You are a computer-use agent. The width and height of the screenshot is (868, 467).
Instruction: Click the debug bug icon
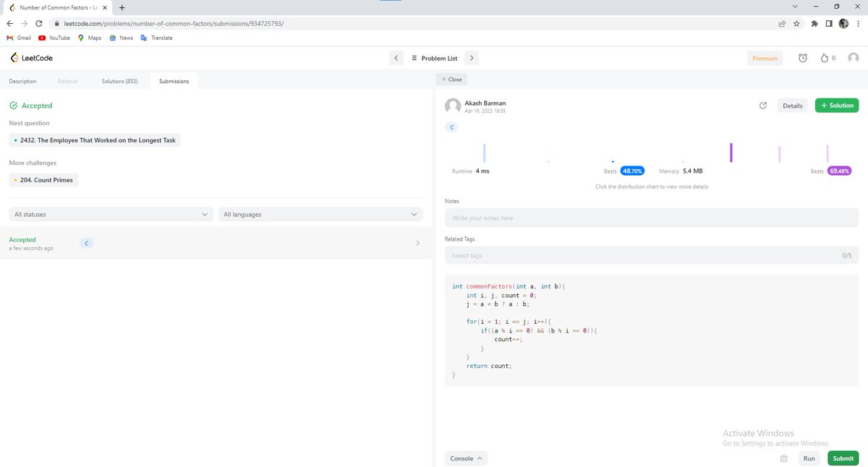click(x=784, y=458)
